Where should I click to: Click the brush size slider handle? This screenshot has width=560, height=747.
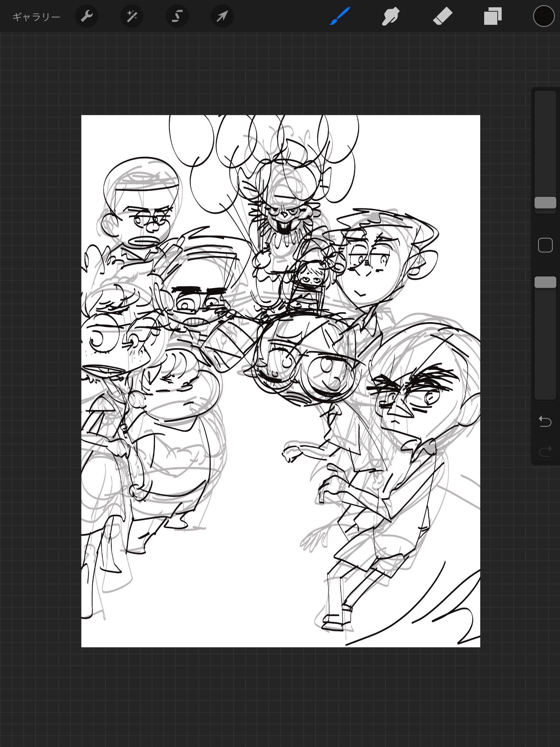tap(545, 203)
